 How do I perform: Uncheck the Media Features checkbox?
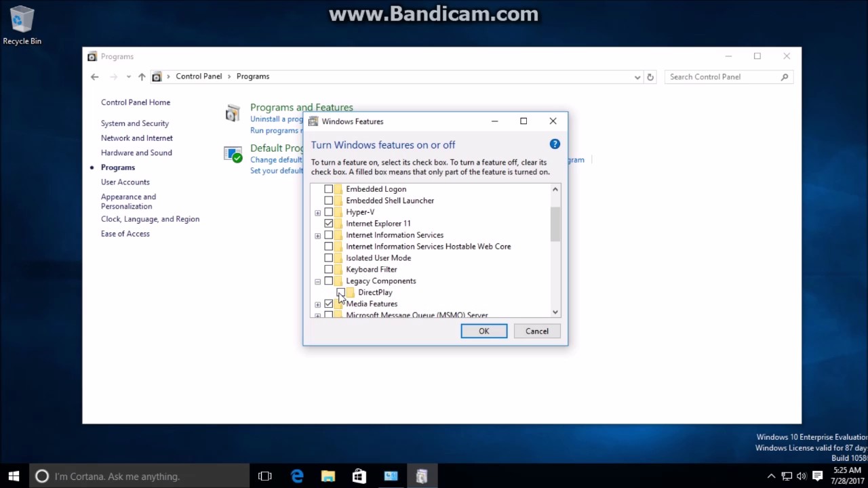tap(329, 304)
